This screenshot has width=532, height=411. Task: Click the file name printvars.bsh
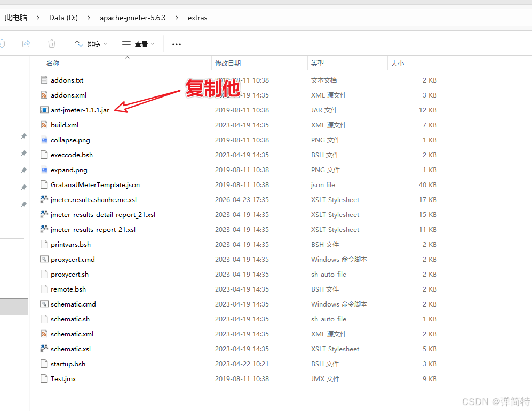pyautogui.click(x=70, y=244)
